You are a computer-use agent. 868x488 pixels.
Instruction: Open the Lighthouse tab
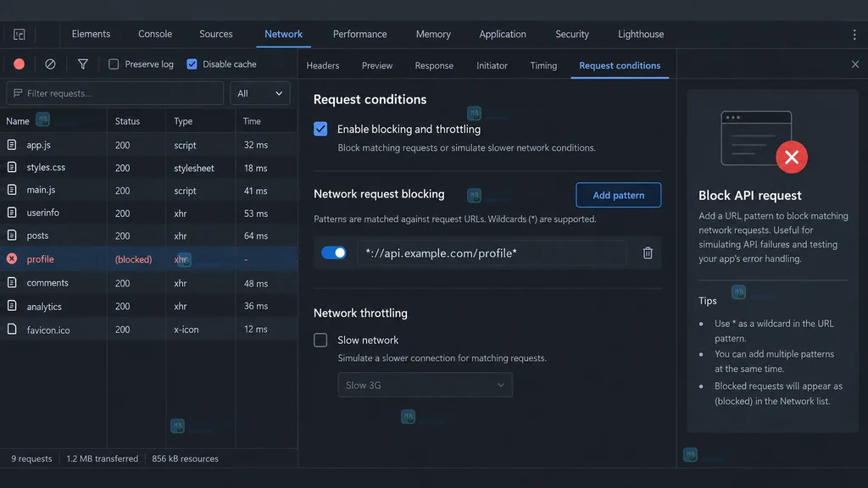pos(641,34)
